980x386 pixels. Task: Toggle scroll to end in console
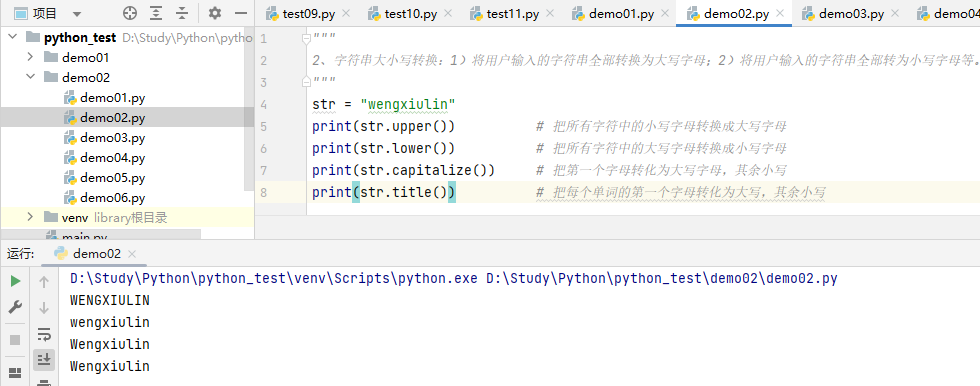click(x=44, y=359)
